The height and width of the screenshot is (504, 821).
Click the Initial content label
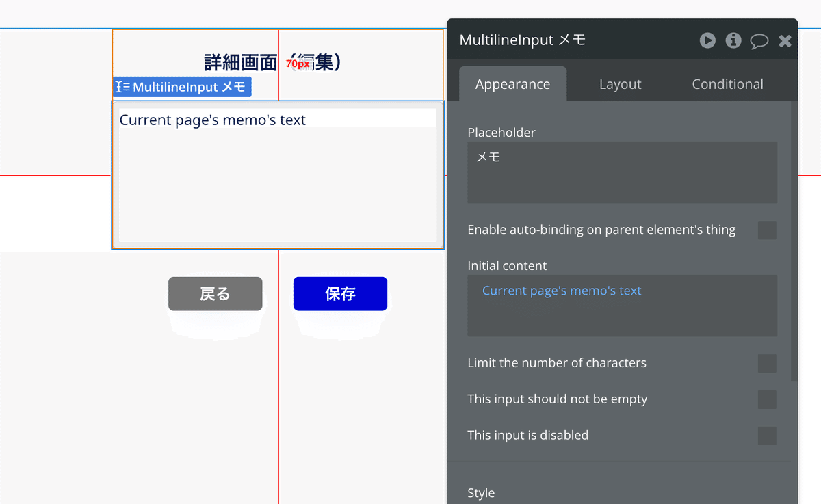point(507,266)
